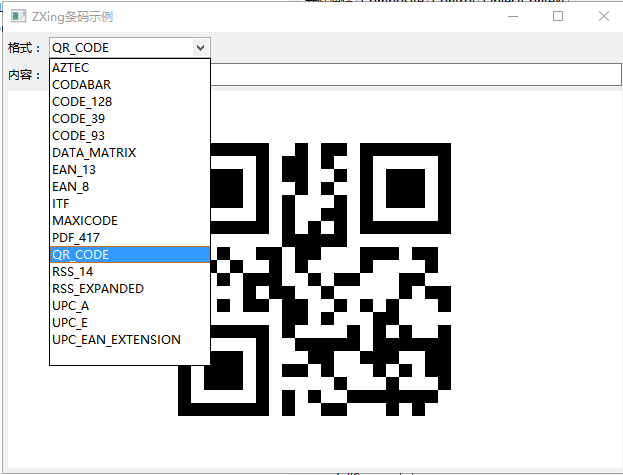Choose MAXICODE in the format list
Image resolution: width=623 pixels, height=475 pixels.
coord(130,221)
